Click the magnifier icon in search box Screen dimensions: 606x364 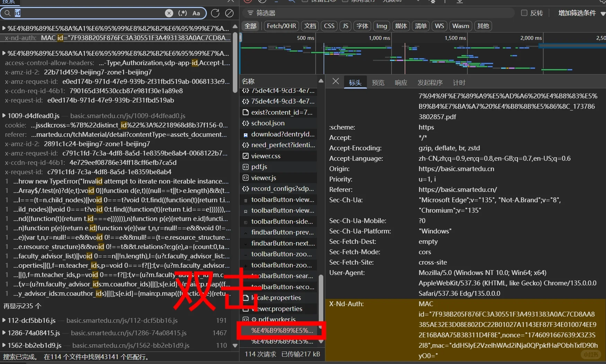pyautogui.click(x=7, y=13)
